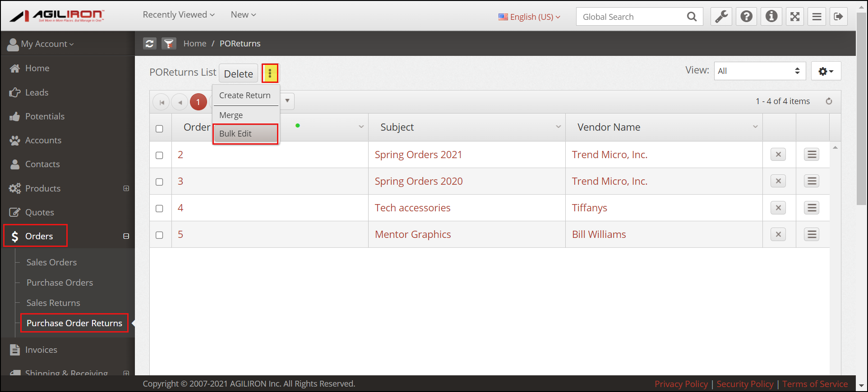Choose Merge from the menu
This screenshot has height=392, width=868.
pyautogui.click(x=246, y=115)
